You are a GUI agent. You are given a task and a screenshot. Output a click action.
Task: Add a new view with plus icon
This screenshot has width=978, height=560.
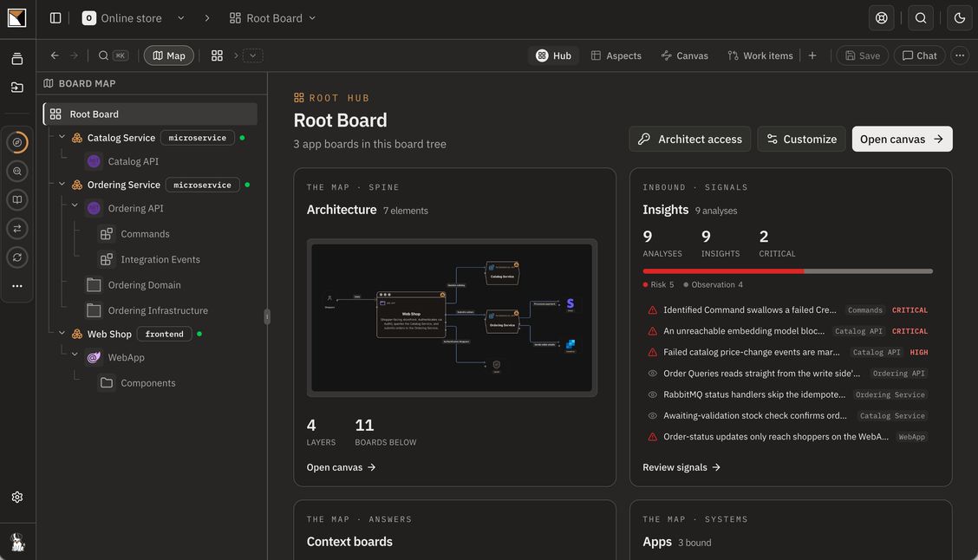pyautogui.click(x=812, y=55)
